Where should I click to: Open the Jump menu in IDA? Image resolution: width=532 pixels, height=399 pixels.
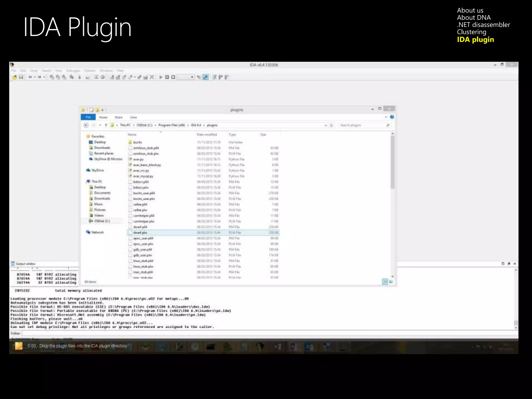pos(34,71)
